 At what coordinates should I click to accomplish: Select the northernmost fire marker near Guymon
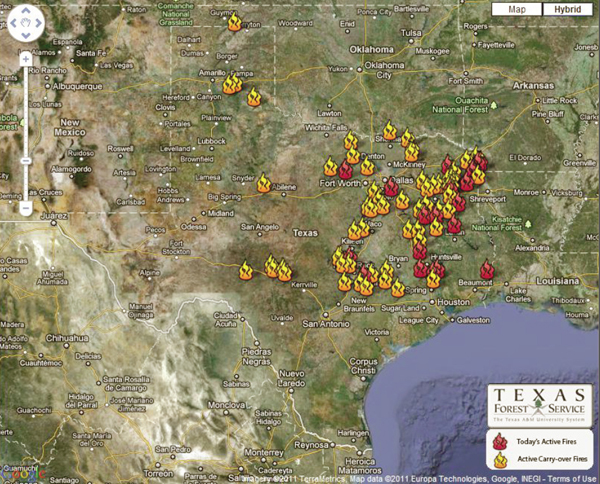(234, 22)
